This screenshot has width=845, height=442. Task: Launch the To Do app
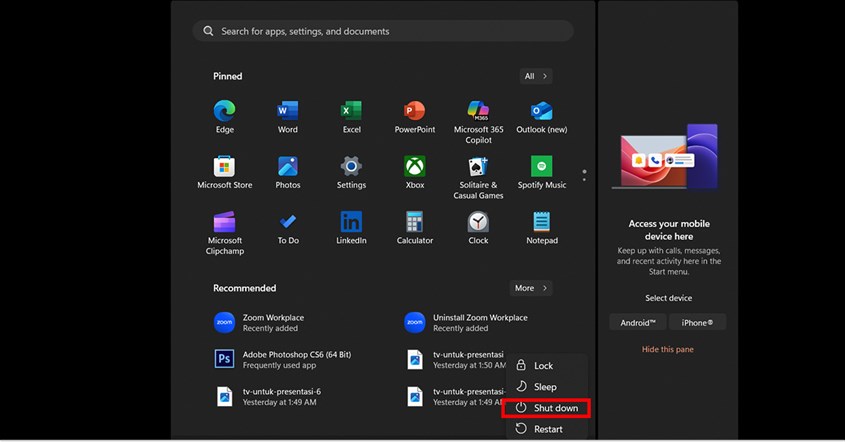(288, 228)
